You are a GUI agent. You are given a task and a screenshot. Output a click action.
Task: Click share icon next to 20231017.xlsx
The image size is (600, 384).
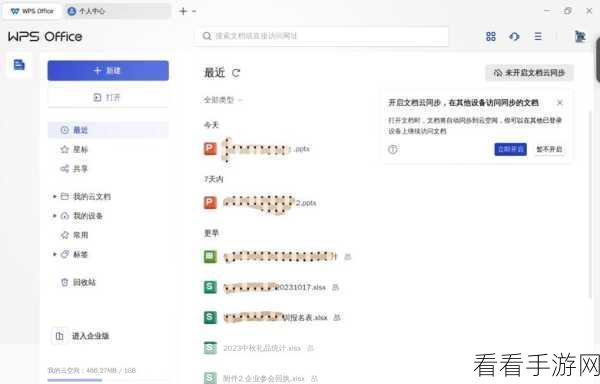pos(336,287)
